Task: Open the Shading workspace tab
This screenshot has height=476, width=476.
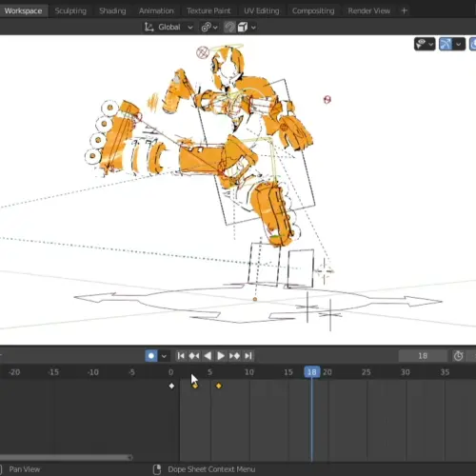Action: pos(112,10)
